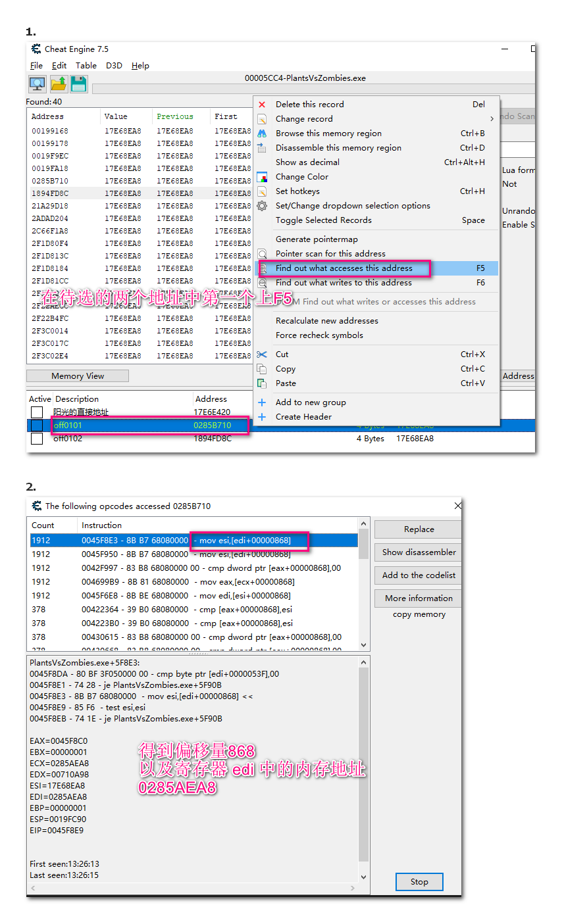Image resolution: width=562 pixels, height=924 pixels.
Task: Click the Paste clipboard icon
Action: [x=262, y=383]
